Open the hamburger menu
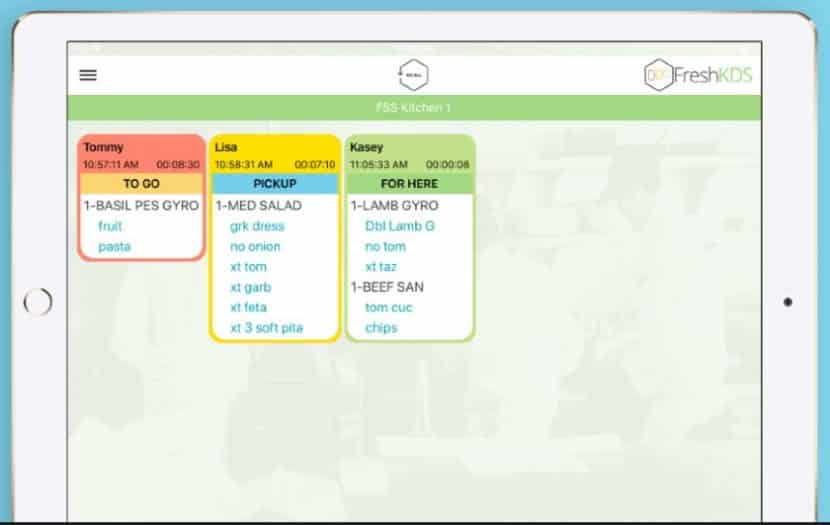 pyautogui.click(x=88, y=75)
